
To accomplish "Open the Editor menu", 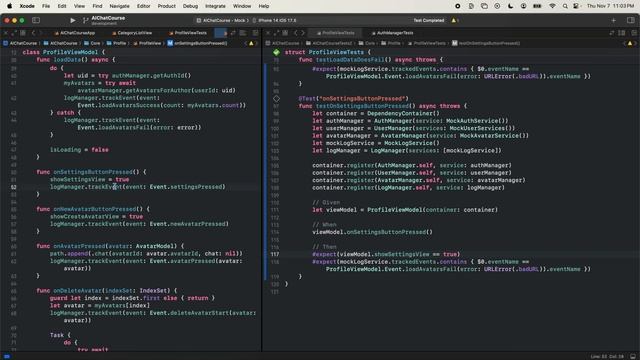I will [x=143, y=6].
